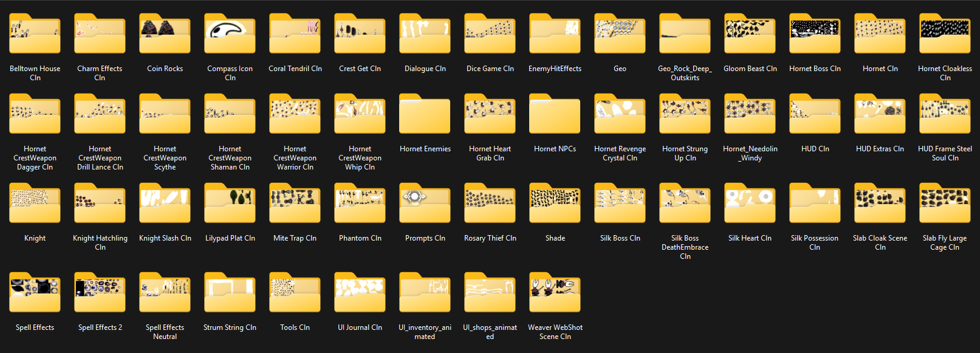Open the Hornet Cloakless Cln folder
Screen dimensions: 980x353
click(x=945, y=33)
